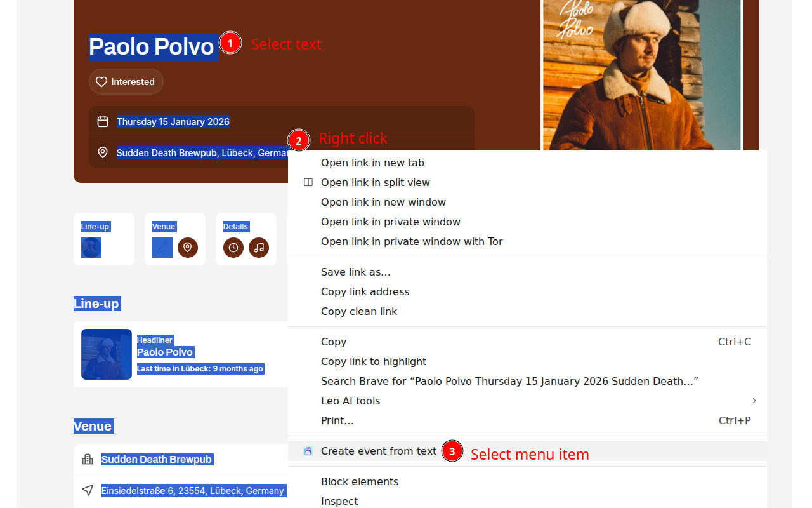Select "Inspect" at the bottom of the menu

click(x=339, y=501)
